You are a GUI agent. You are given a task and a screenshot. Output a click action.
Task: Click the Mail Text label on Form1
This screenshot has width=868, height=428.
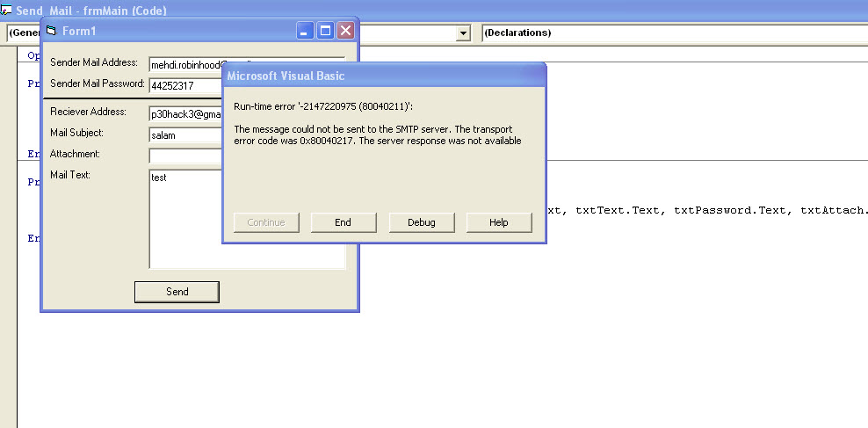(69, 175)
